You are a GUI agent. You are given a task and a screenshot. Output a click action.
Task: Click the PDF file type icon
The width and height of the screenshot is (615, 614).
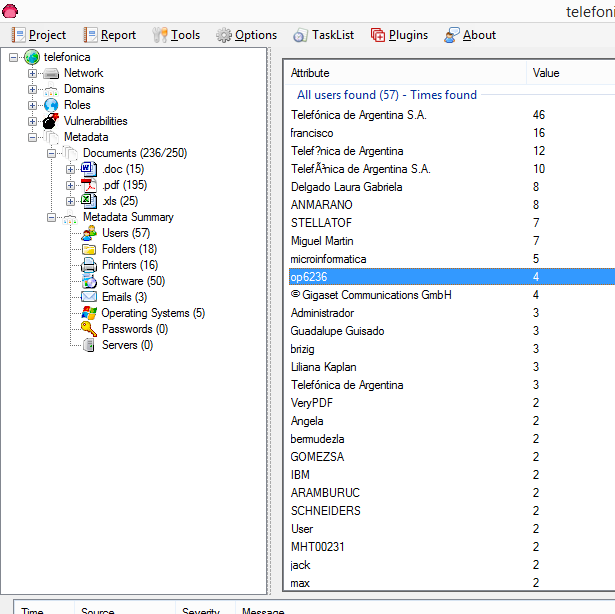89,185
